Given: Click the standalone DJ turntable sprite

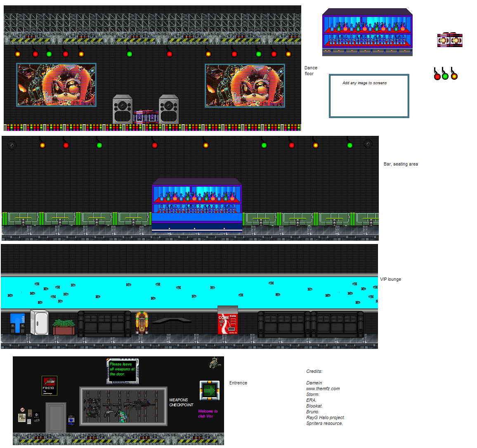Looking at the screenshot, I should pos(450,40).
